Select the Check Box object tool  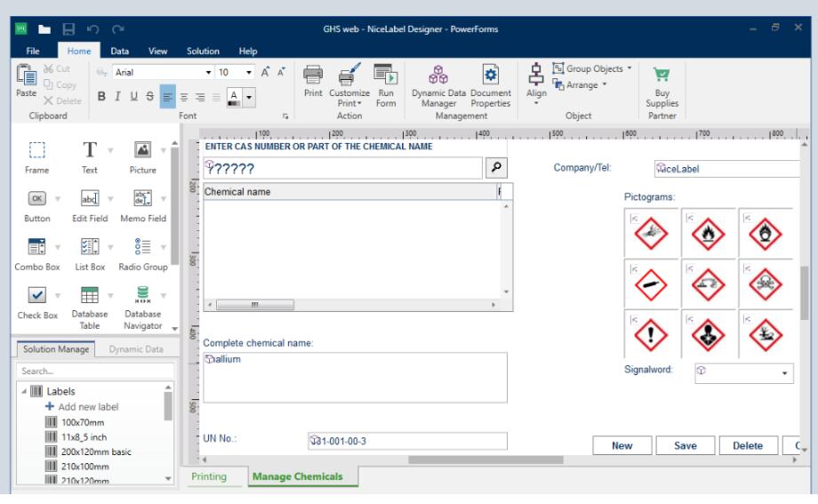37,302
